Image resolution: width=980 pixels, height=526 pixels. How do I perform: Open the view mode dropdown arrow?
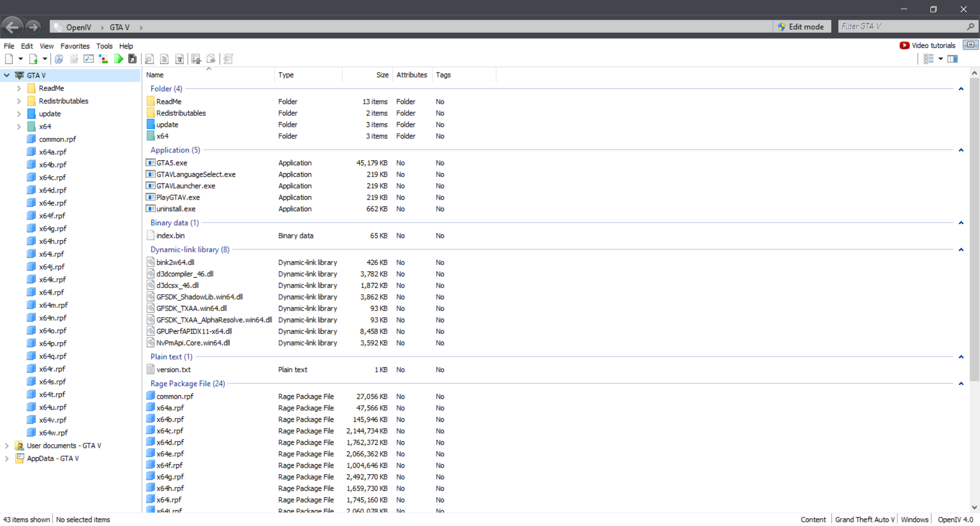click(x=940, y=59)
